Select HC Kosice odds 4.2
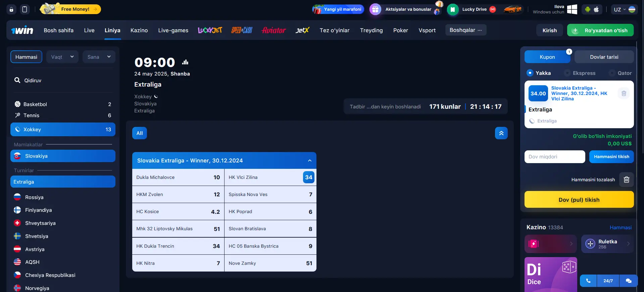Image resolution: width=644 pixels, height=292 pixels. [x=178, y=211]
